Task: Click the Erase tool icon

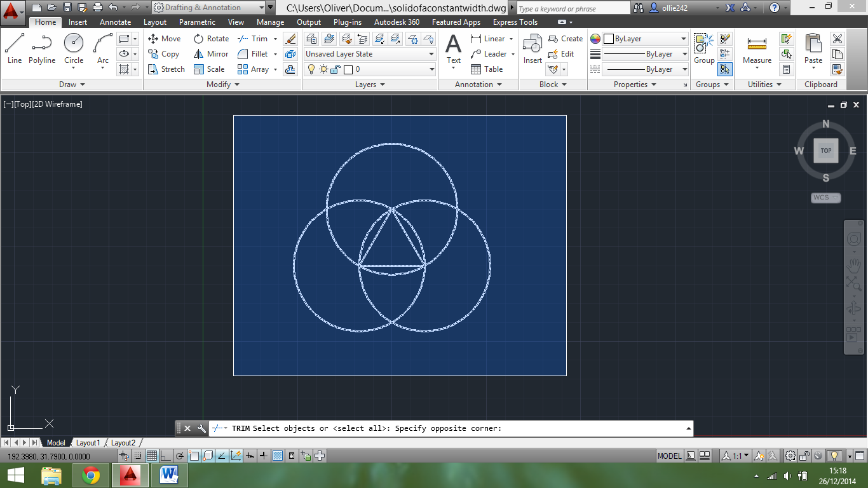Action: (x=290, y=39)
